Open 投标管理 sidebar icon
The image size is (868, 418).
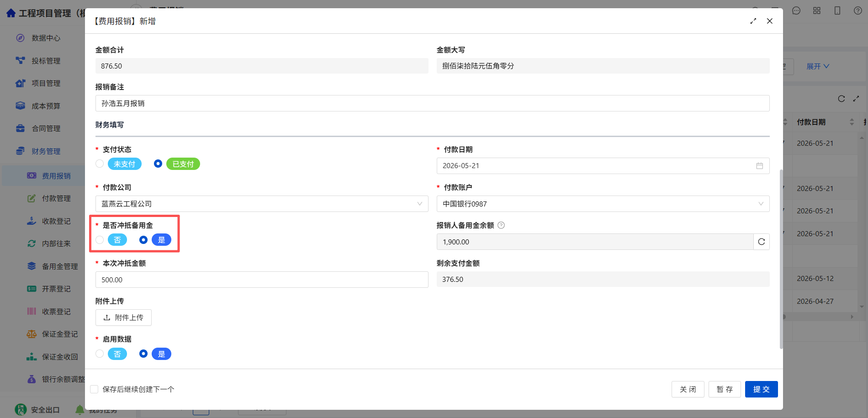[x=20, y=60]
